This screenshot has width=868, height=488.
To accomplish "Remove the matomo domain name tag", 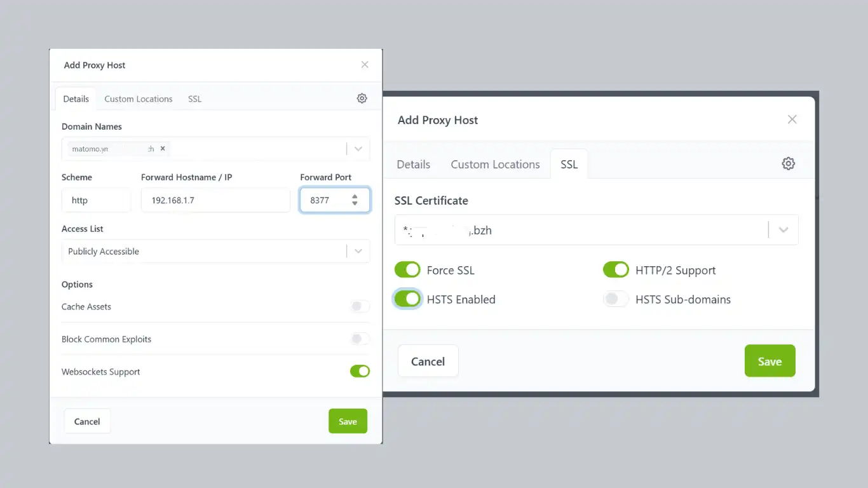I will click(163, 149).
